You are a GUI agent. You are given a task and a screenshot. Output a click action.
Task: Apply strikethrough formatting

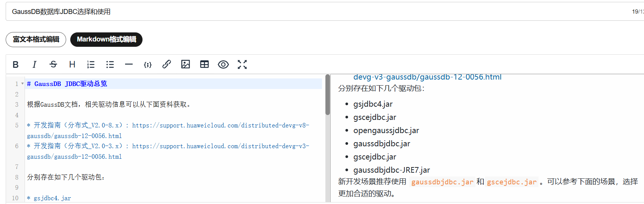[x=53, y=64]
